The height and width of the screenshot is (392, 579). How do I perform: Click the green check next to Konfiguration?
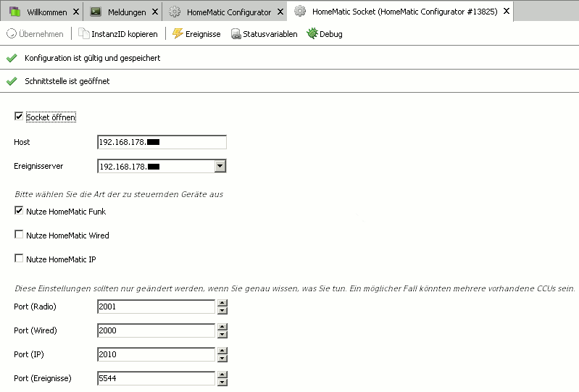coord(12,58)
